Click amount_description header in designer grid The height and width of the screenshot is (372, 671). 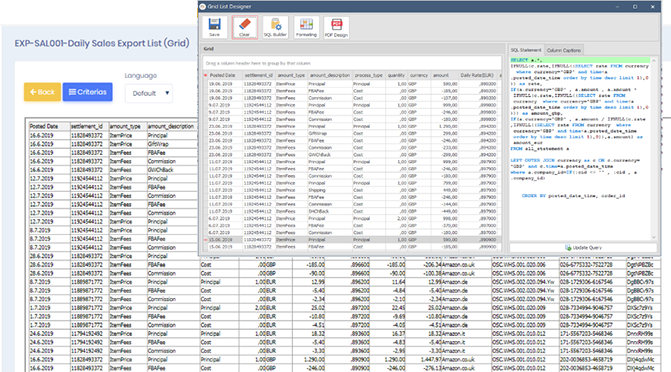point(330,75)
